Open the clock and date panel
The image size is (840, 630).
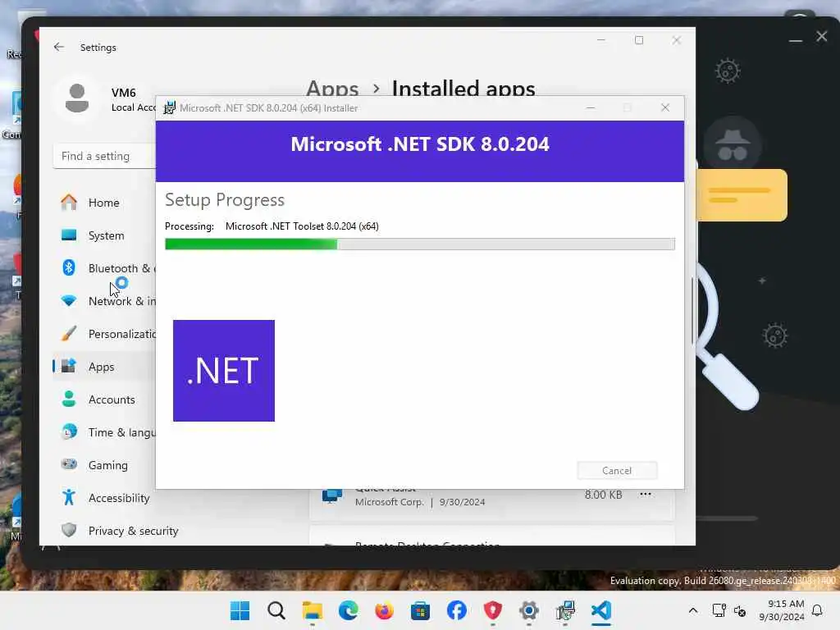782,610
